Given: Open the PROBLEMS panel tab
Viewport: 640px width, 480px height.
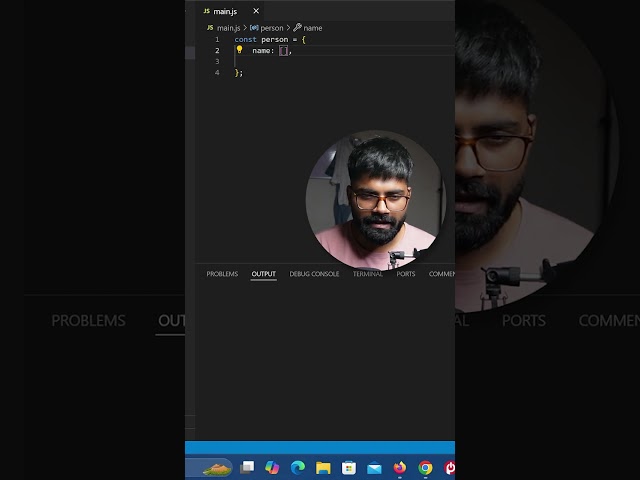Looking at the screenshot, I should 222,274.
